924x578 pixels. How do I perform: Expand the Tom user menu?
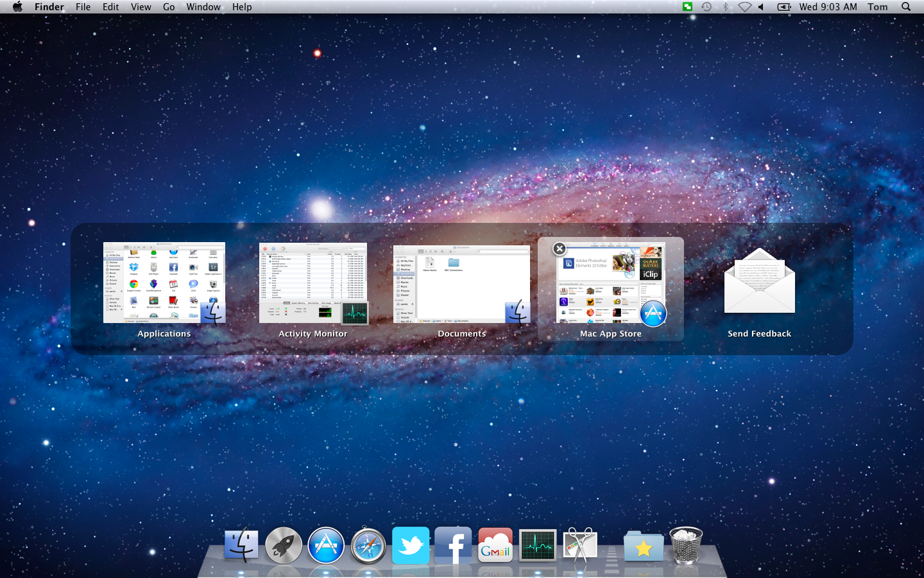(877, 7)
